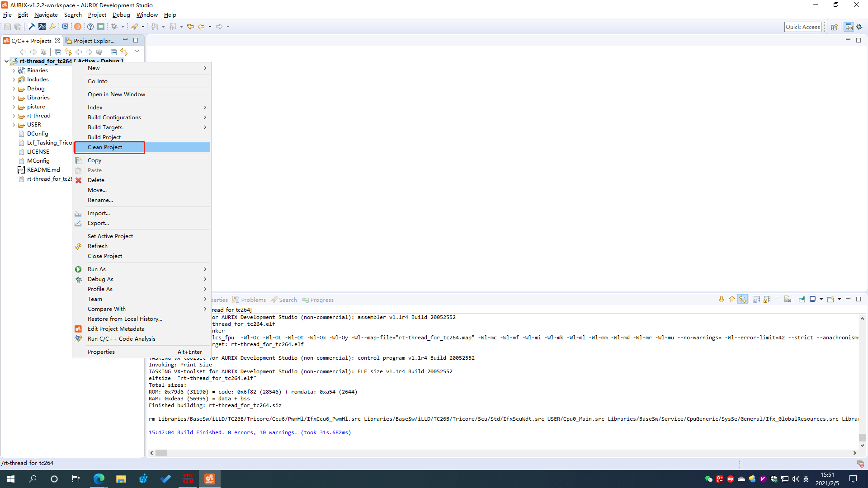Choose Delete in the context menu
The image size is (868, 488).
coord(142,180)
